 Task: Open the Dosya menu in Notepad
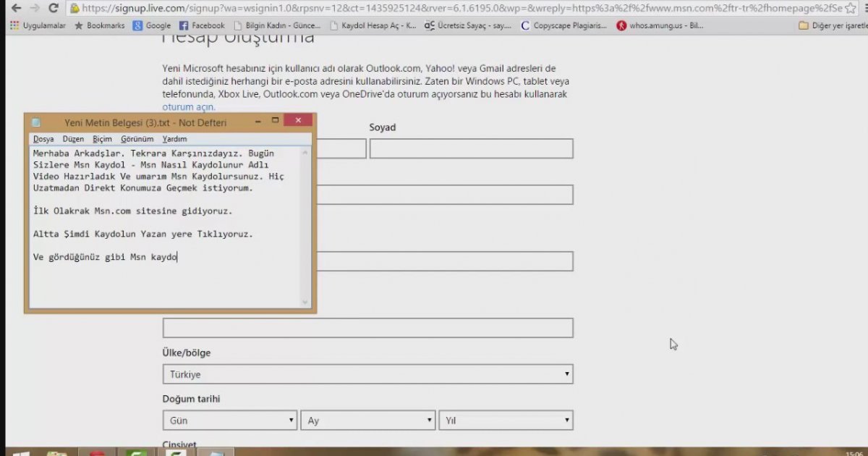pos(43,139)
